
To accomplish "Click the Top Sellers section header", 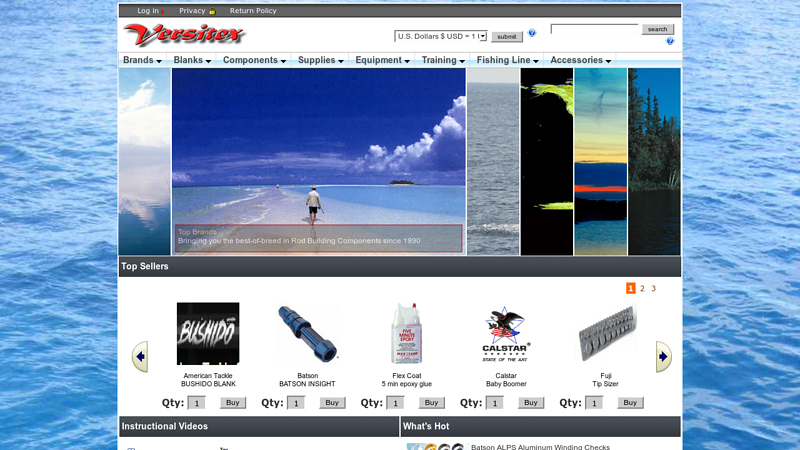I will tap(399, 266).
